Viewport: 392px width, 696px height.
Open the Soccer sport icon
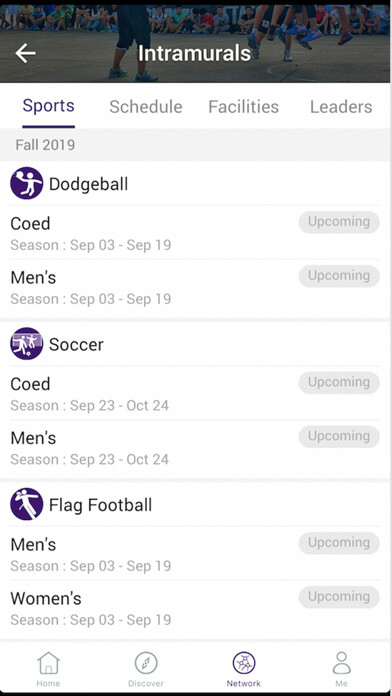[x=27, y=344]
